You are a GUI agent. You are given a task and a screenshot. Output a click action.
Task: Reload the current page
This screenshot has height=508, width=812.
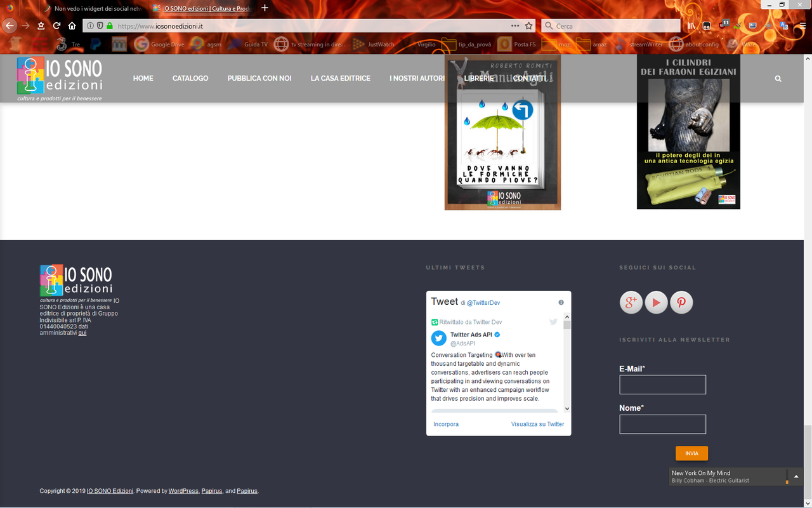click(x=56, y=26)
